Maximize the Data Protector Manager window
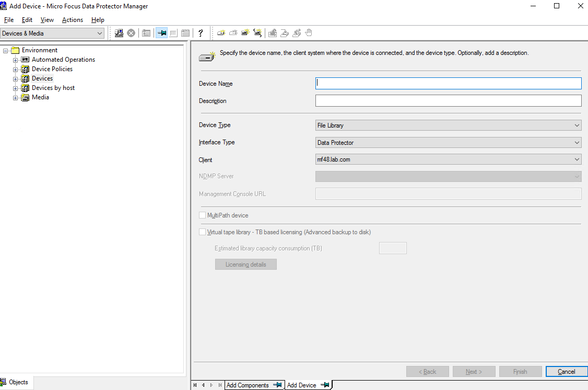This screenshot has height=390, width=588. pos(557,6)
